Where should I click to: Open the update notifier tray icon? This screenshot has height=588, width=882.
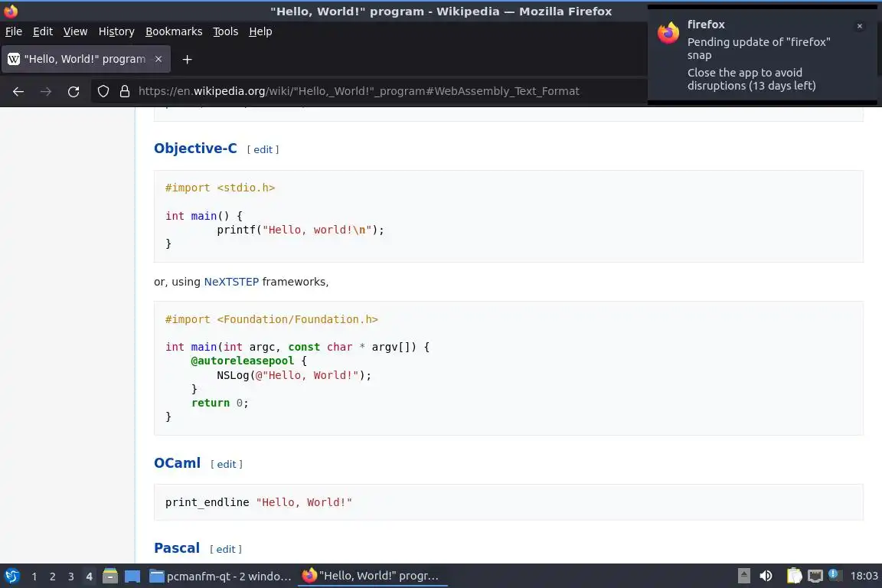tap(835, 575)
